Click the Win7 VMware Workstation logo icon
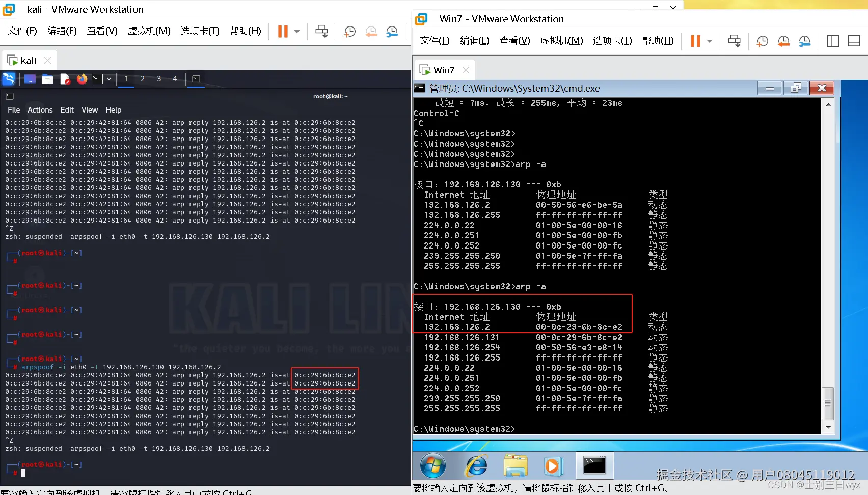868x495 pixels. pyautogui.click(x=421, y=19)
